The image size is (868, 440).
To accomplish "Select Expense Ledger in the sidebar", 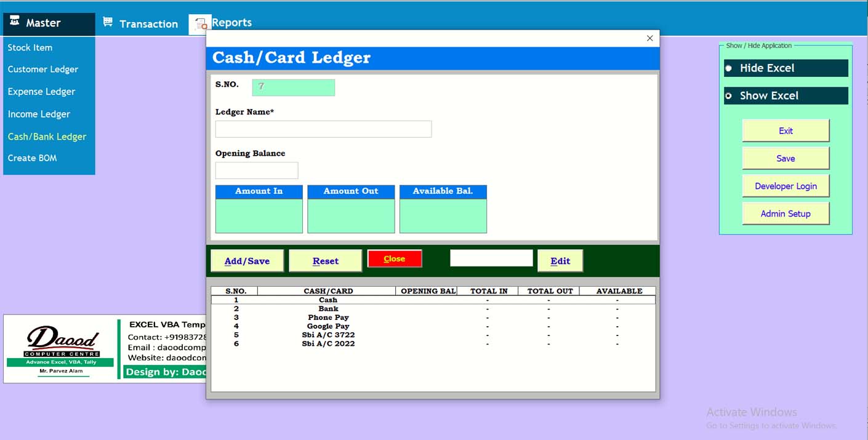I will (x=41, y=92).
